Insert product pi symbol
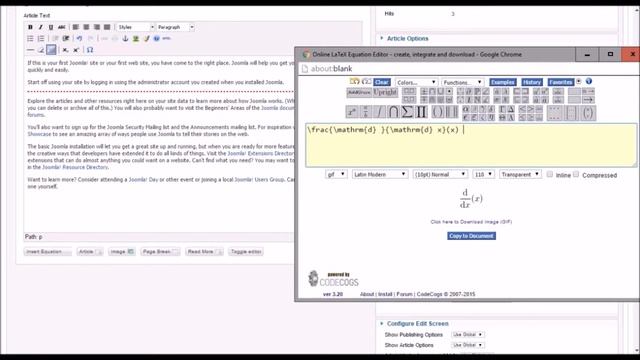640x360 pixels. coord(421,112)
